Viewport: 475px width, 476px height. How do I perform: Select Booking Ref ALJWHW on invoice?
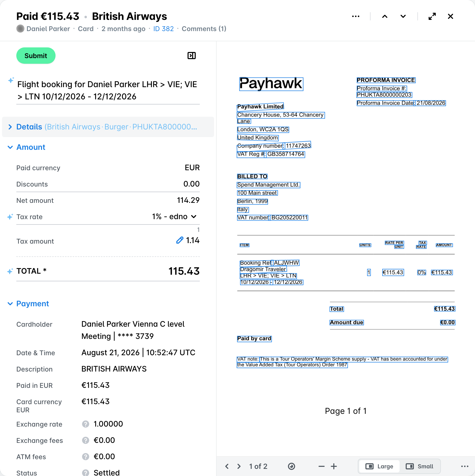(x=270, y=263)
